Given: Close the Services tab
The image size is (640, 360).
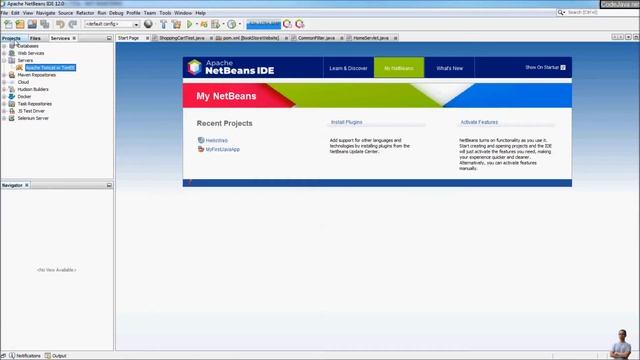Looking at the screenshot, I should coord(74,38).
